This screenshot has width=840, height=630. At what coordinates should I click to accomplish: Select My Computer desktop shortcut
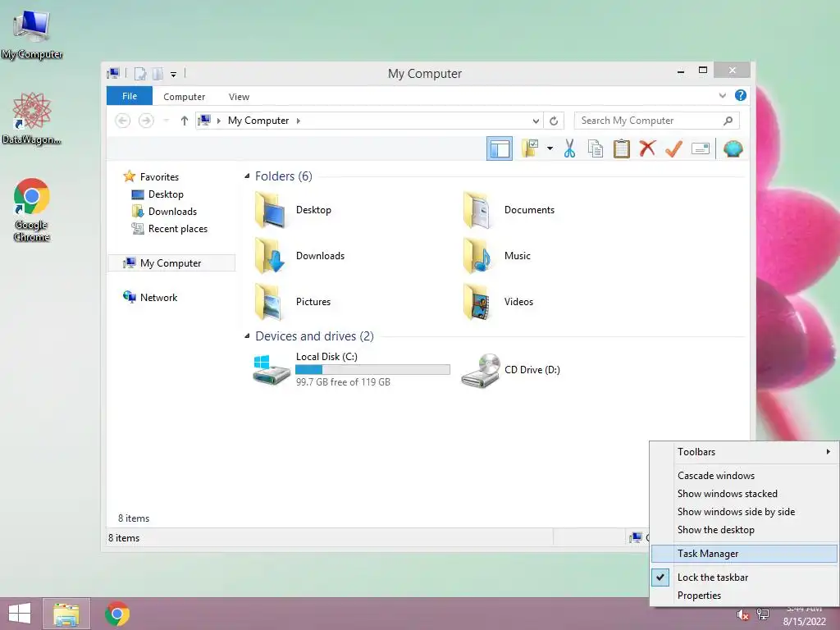pyautogui.click(x=32, y=34)
